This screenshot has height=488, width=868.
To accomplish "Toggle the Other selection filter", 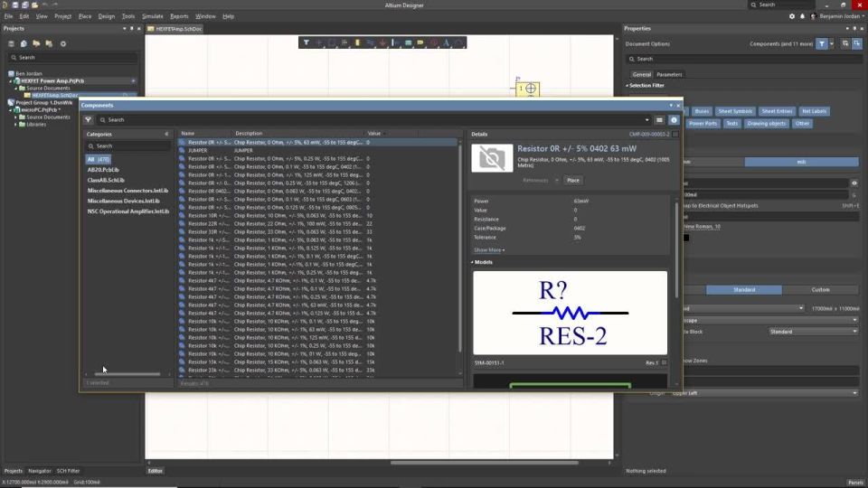I will pos(802,124).
